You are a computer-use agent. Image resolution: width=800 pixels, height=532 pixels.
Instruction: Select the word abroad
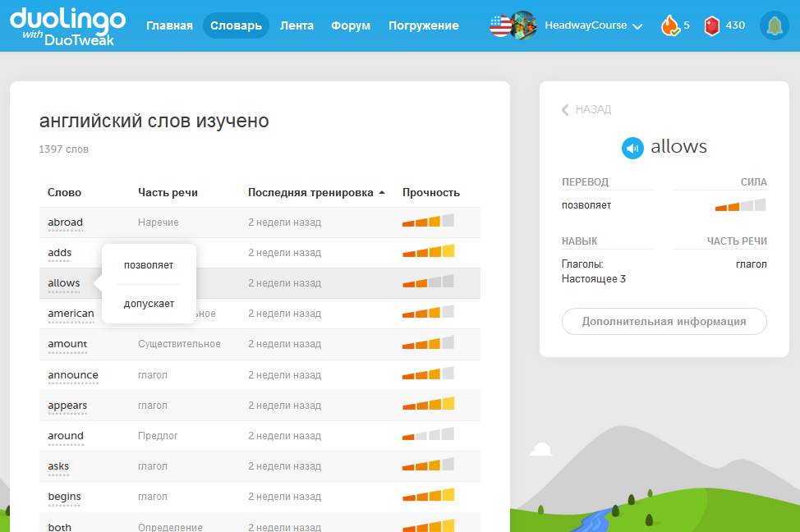coord(66,222)
